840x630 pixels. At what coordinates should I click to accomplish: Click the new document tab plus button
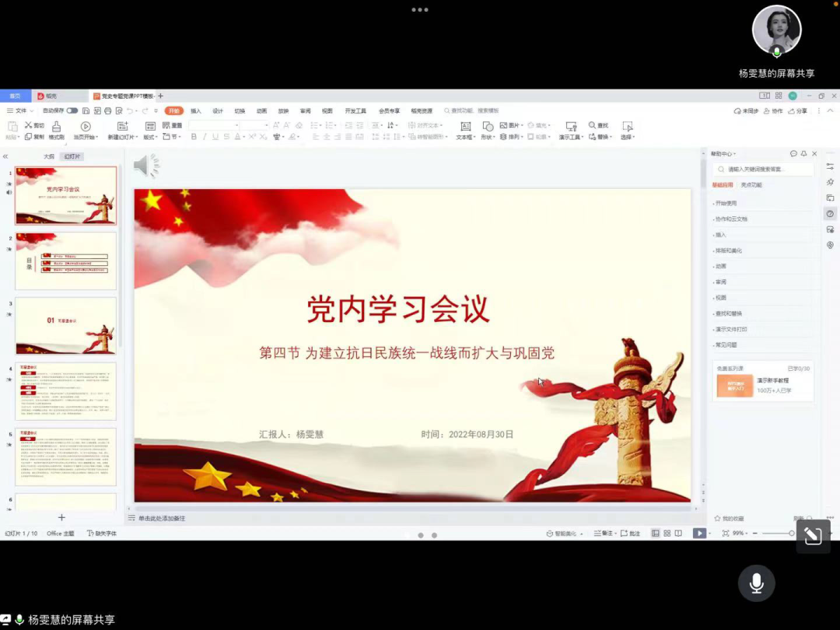click(x=160, y=96)
